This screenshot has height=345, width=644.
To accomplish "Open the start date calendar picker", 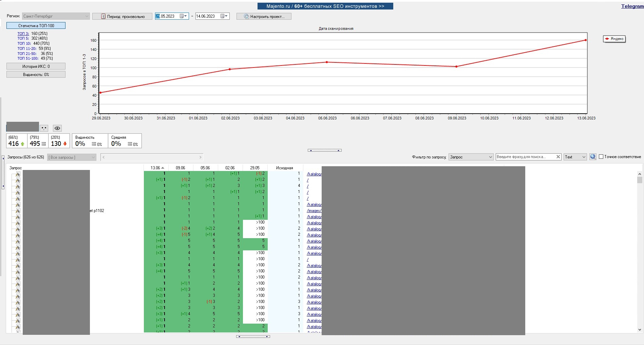I will (x=184, y=16).
